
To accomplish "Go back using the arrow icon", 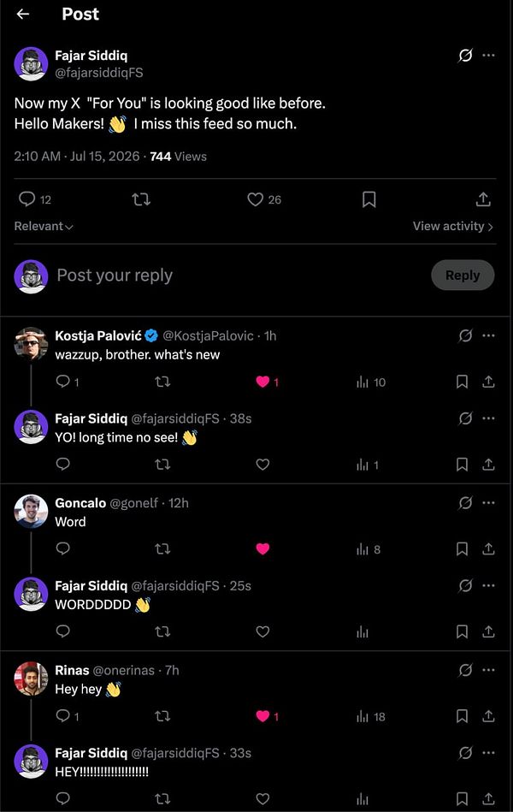I will pyautogui.click(x=23, y=14).
